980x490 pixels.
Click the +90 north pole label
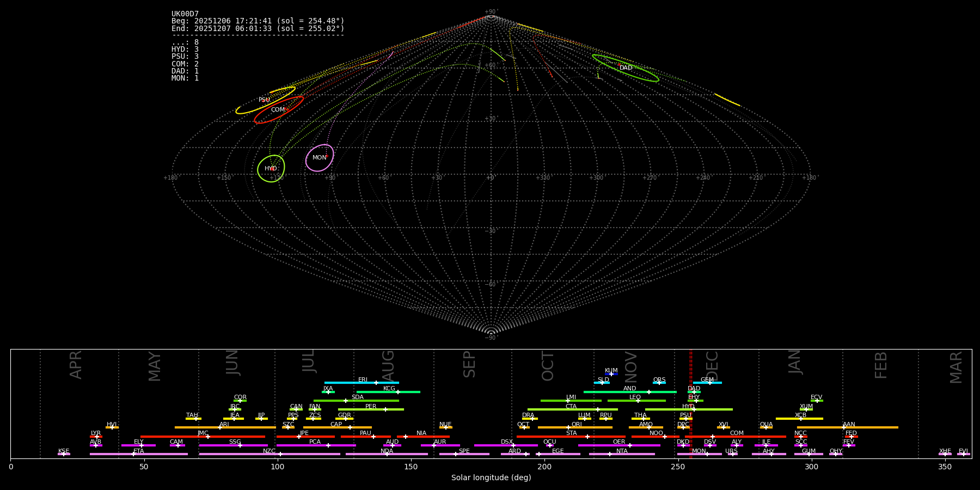tap(491, 11)
